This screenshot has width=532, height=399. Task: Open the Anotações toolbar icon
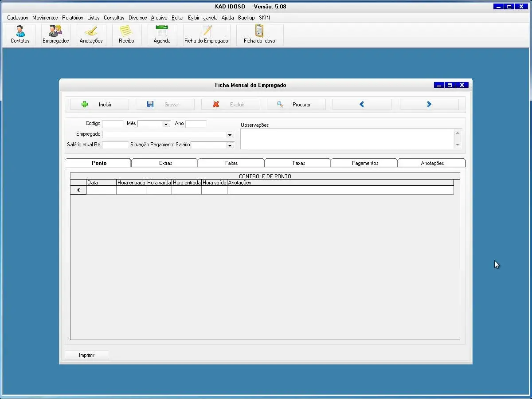(x=91, y=35)
